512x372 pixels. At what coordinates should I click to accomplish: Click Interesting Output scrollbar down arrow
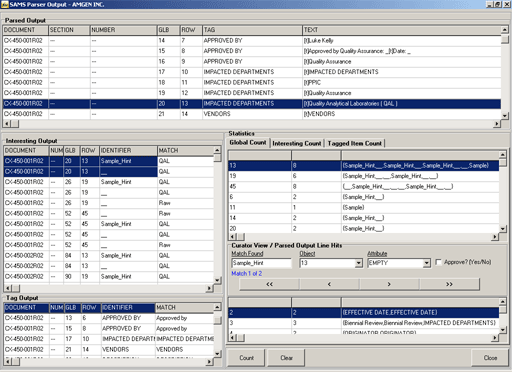(x=217, y=280)
